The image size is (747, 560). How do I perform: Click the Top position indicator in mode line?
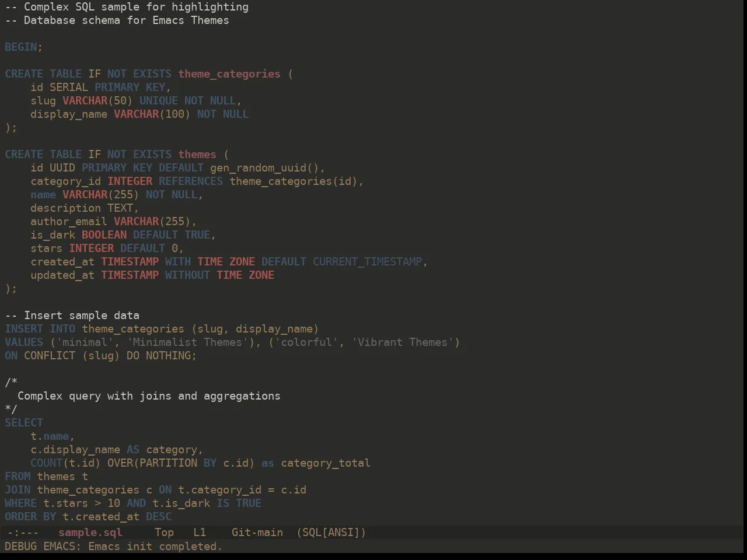(164, 533)
